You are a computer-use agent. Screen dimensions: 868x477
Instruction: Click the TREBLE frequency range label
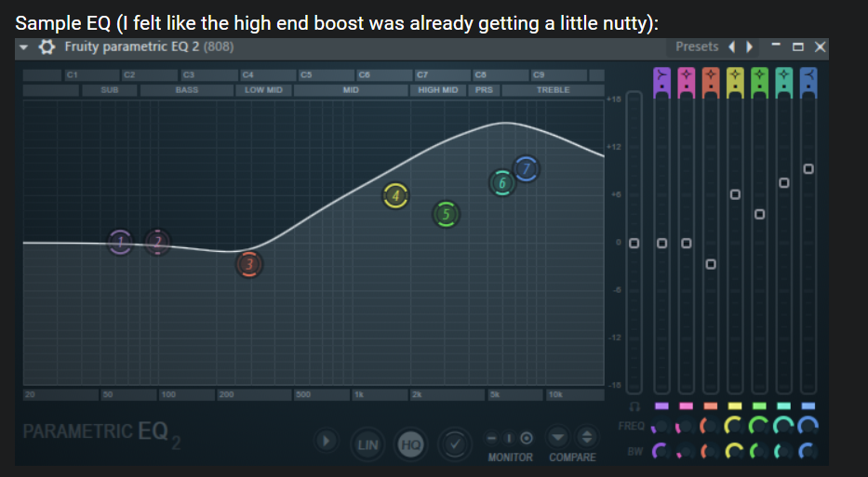pos(553,90)
